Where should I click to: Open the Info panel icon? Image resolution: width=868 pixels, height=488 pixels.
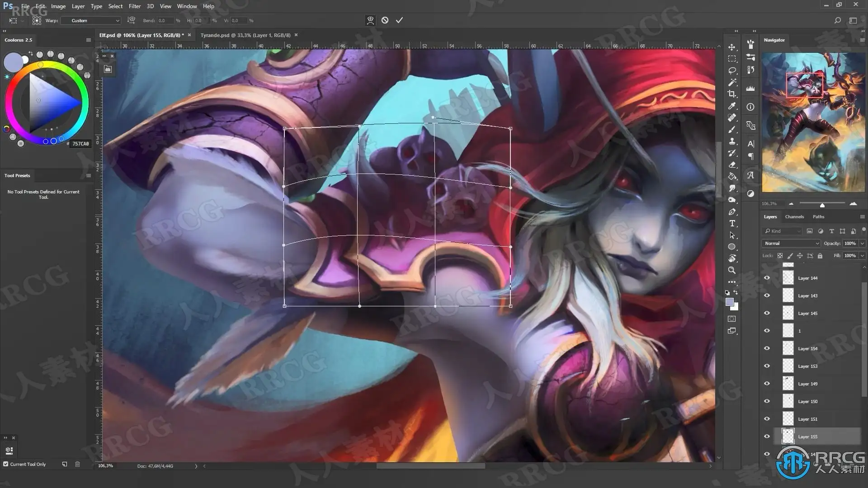750,107
